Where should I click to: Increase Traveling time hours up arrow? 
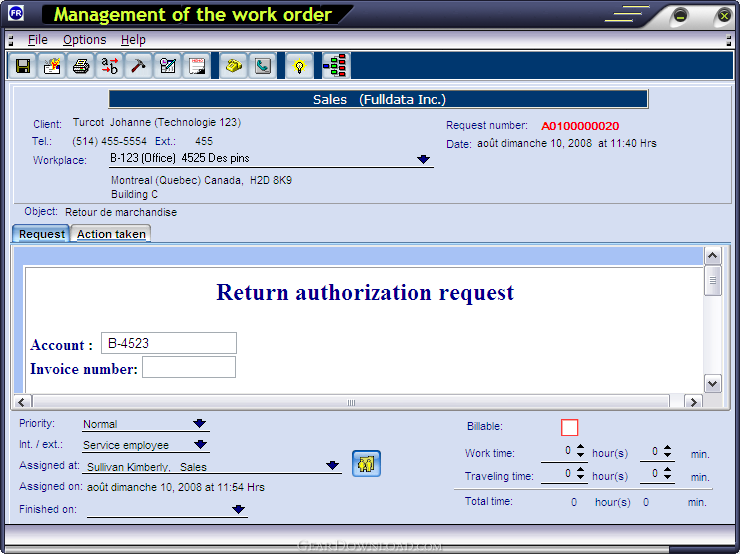click(580, 469)
